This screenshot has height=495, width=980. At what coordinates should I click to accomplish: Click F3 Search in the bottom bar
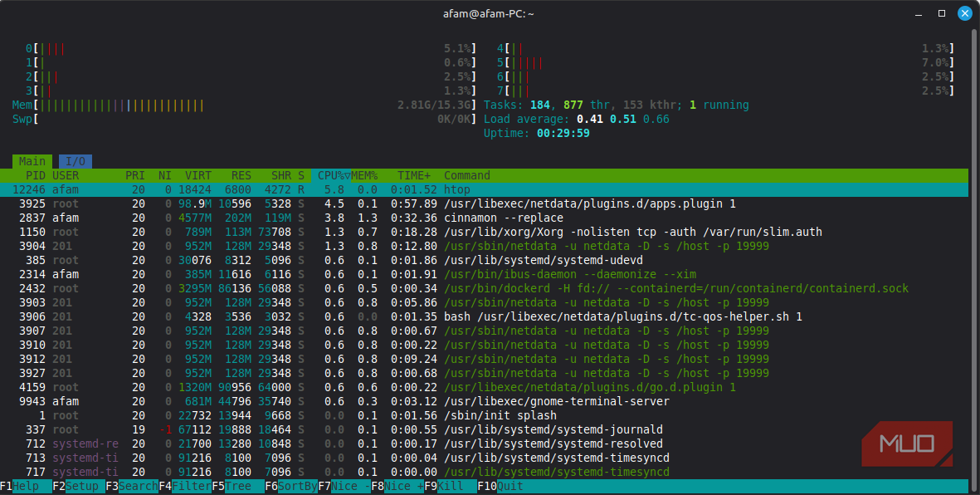pos(131,486)
